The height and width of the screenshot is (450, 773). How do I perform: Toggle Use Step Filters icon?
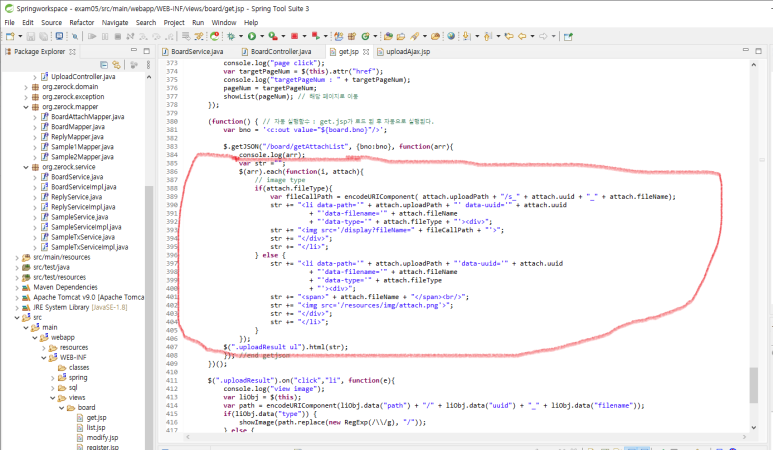coord(198,36)
